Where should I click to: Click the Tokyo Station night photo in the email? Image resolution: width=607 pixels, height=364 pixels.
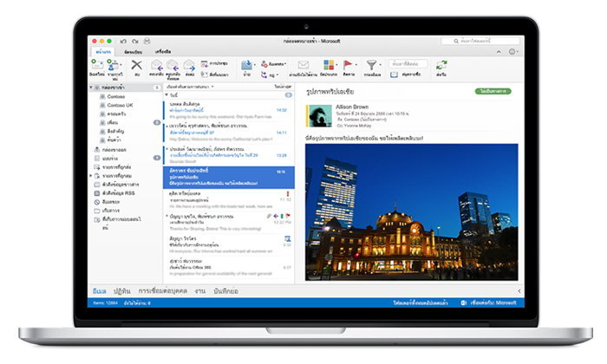[412, 212]
